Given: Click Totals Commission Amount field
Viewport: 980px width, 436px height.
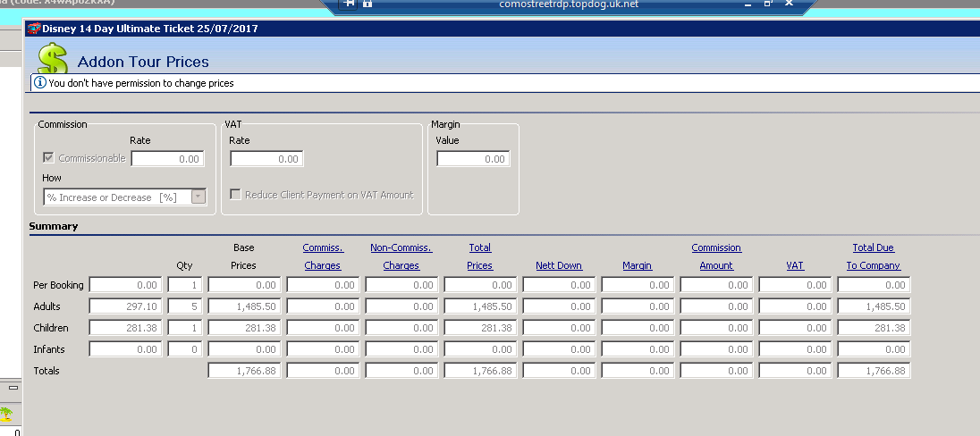Looking at the screenshot, I should [x=717, y=371].
